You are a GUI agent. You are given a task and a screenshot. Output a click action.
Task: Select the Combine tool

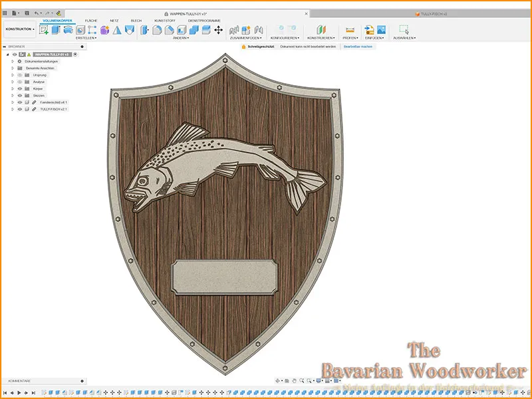[194, 30]
